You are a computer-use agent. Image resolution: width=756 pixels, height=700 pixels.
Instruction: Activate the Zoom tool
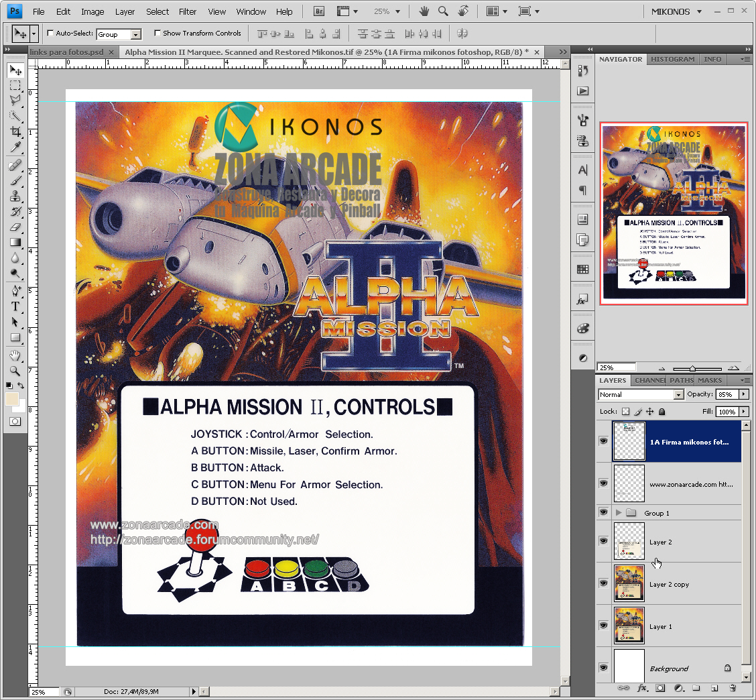point(15,371)
